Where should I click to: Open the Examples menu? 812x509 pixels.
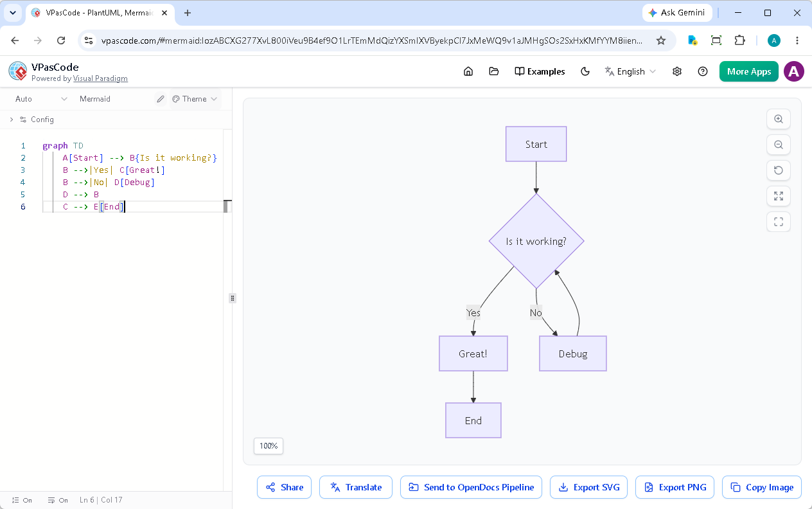coord(540,71)
